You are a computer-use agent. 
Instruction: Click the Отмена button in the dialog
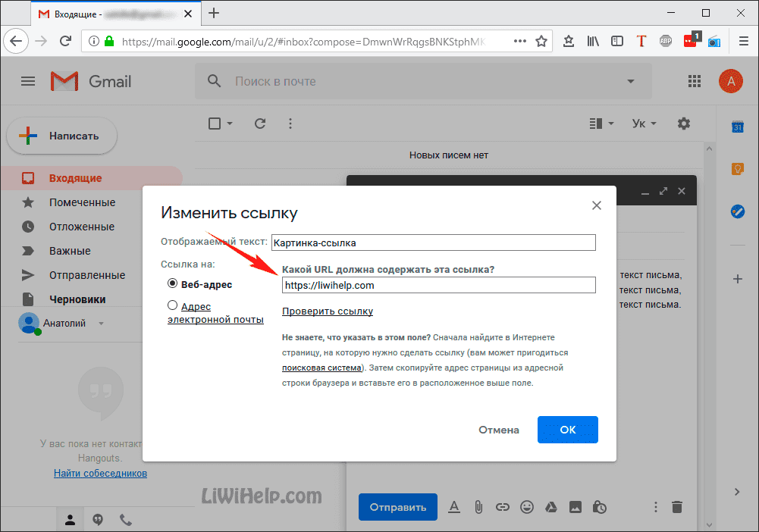[499, 430]
